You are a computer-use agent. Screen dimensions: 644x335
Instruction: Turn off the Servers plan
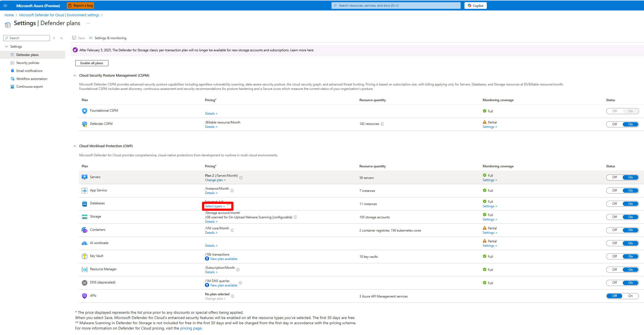pyautogui.click(x=614, y=177)
